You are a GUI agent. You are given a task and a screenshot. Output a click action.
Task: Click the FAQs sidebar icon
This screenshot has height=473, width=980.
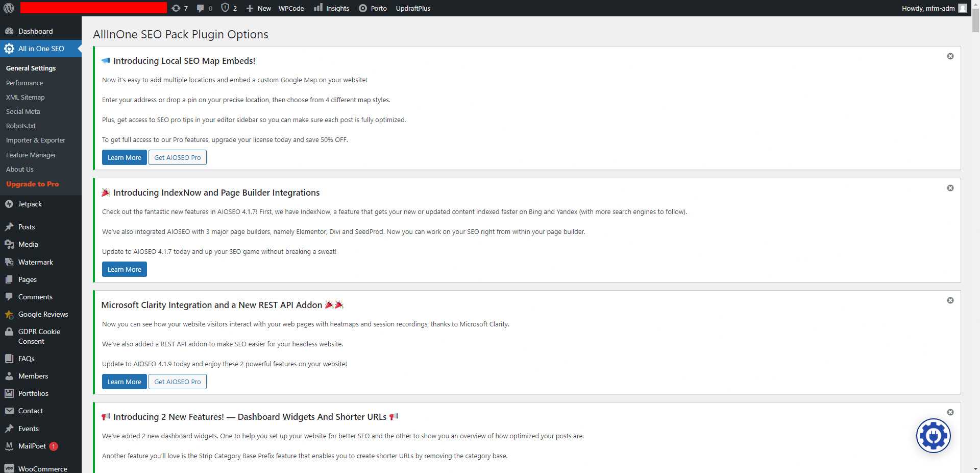pyautogui.click(x=9, y=359)
